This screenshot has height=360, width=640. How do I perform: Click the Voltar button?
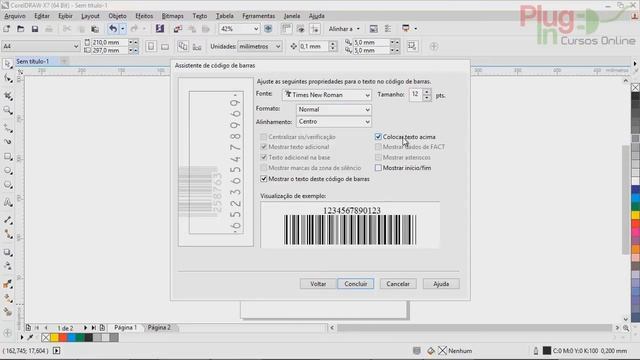[x=318, y=284]
